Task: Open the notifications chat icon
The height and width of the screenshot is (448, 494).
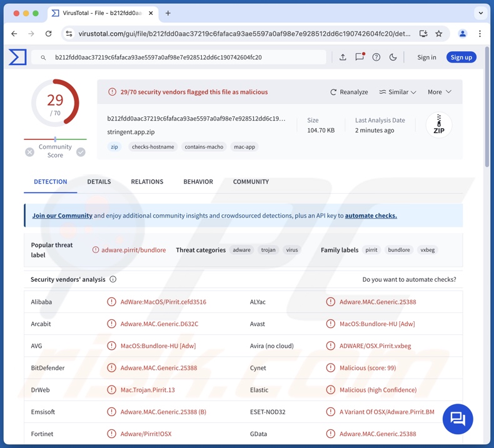Action: point(360,57)
